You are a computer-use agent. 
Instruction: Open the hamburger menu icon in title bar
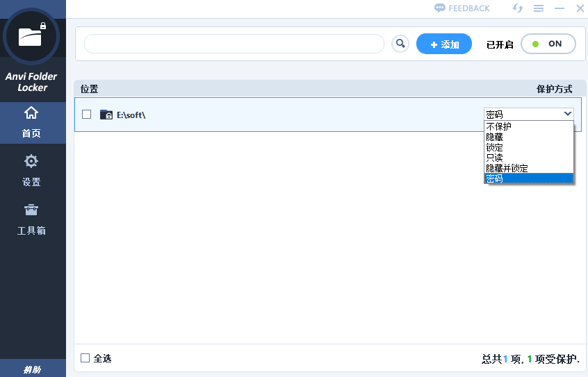[538, 8]
